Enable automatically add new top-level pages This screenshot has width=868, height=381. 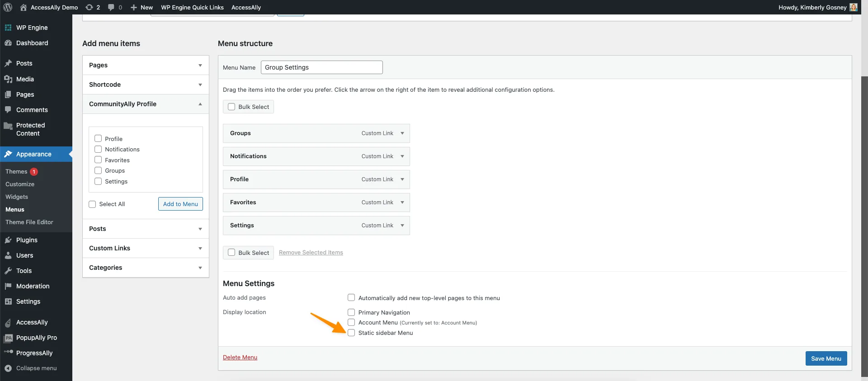pos(351,297)
